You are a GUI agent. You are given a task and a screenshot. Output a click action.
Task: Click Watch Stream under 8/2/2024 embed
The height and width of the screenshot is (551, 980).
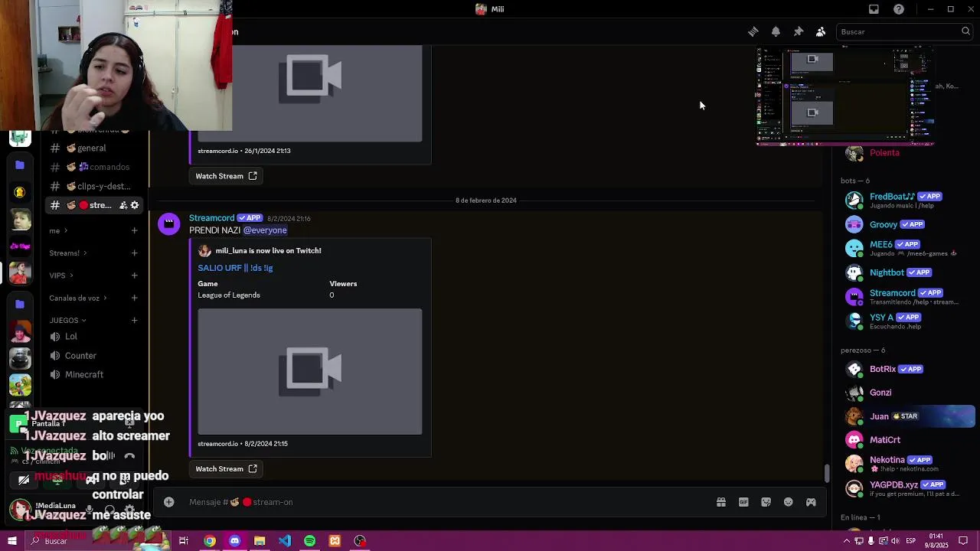[226, 469]
